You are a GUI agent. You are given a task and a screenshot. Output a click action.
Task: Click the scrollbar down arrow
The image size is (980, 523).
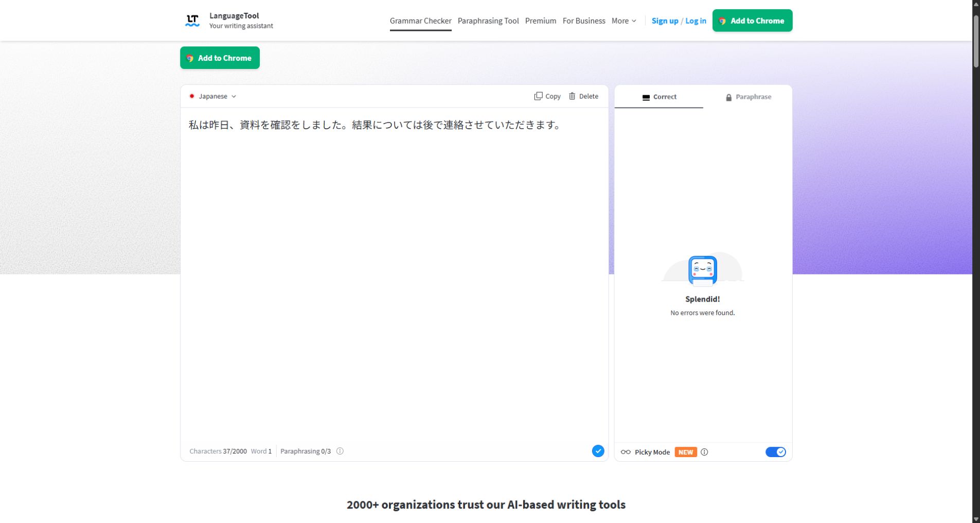coord(976,519)
